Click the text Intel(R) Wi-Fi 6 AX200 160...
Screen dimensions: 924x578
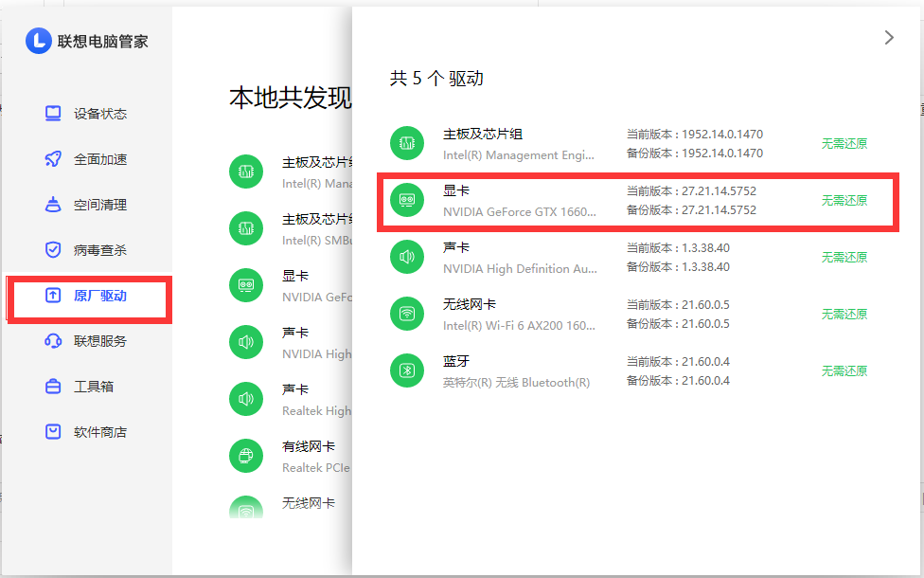[519, 326]
